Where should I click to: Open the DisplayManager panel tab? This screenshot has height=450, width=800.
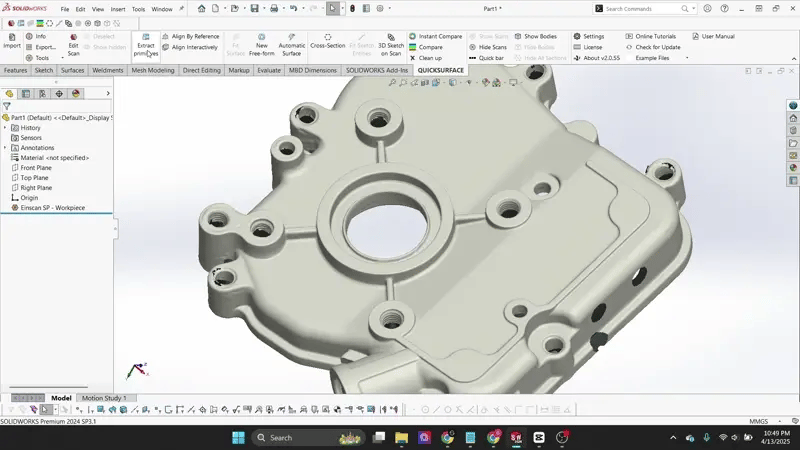pyautogui.click(x=75, y=93)
